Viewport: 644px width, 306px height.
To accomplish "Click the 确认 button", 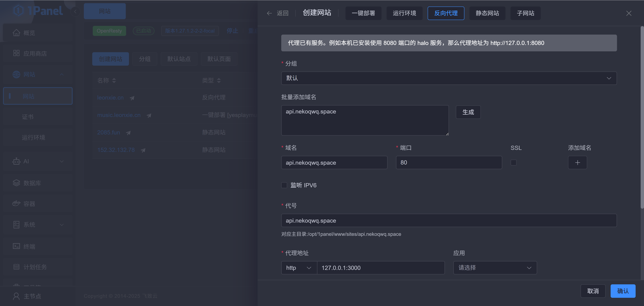I will tap(623, 291).
